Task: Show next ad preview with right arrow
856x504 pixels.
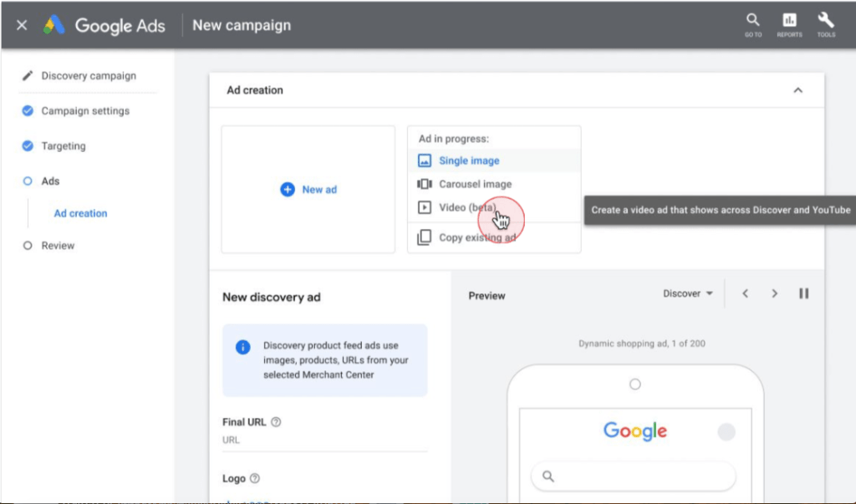Action: [x=775, y=293]
